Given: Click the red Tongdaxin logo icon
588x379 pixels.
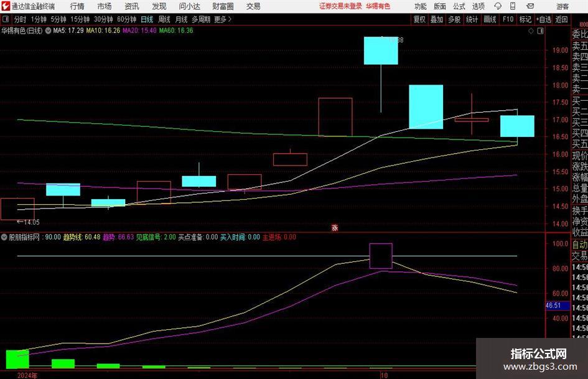Looking at the screenshot, I should coord(5,6).
